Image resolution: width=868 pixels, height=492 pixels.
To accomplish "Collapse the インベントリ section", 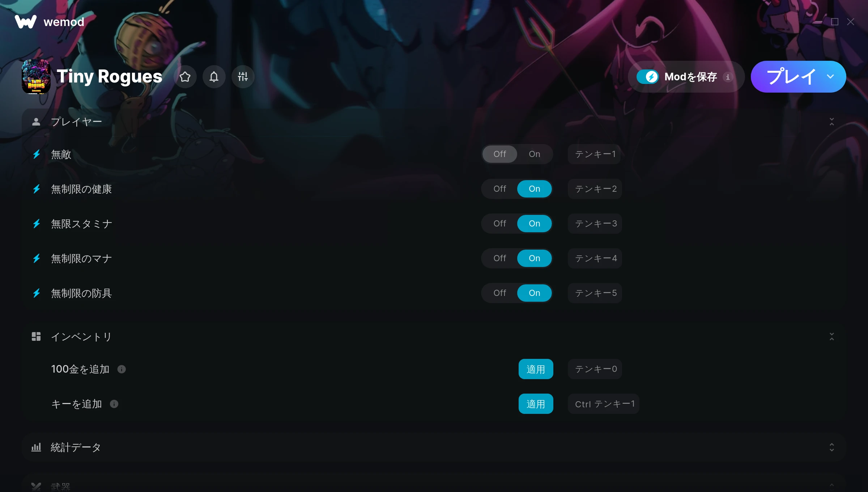I will tap(832, 336).
